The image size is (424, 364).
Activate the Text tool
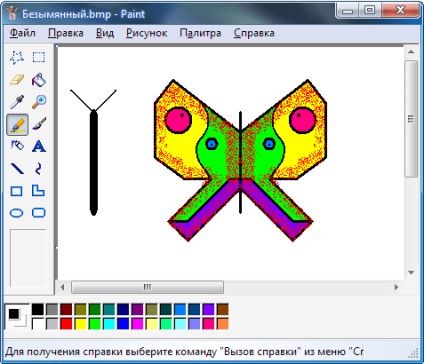coord(39,146)
